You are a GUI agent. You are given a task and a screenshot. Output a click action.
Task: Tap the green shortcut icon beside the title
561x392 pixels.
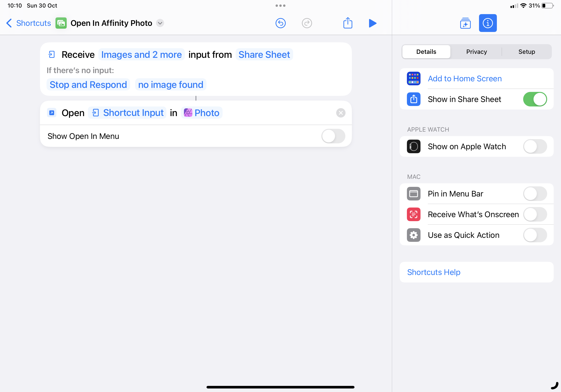pyautogui.click(x=61, y=23)
